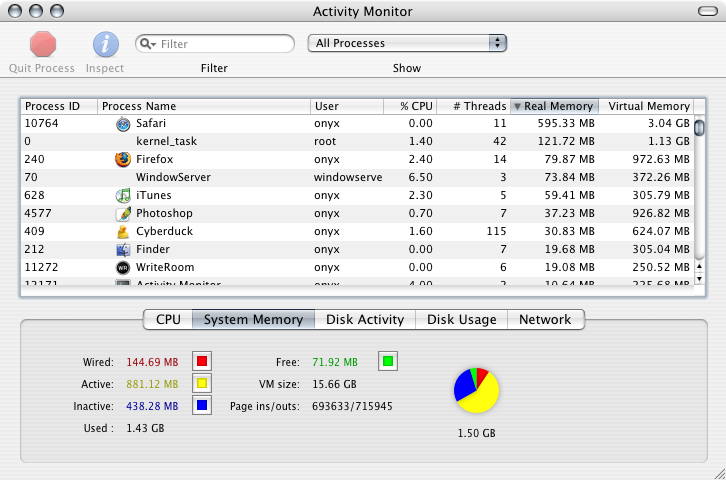Click the green Free color swatch
Viewport: 726px width, 480px height.
point(388,361)
